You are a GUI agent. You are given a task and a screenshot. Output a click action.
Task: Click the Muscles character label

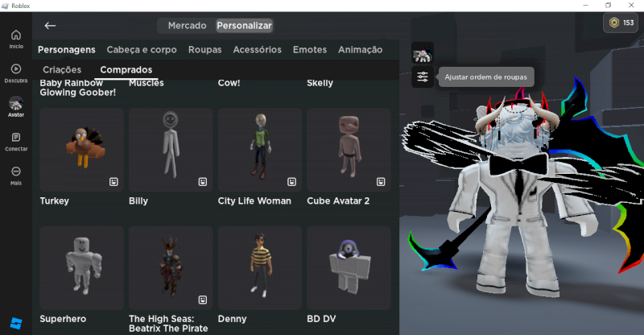[x=147, y=83]
